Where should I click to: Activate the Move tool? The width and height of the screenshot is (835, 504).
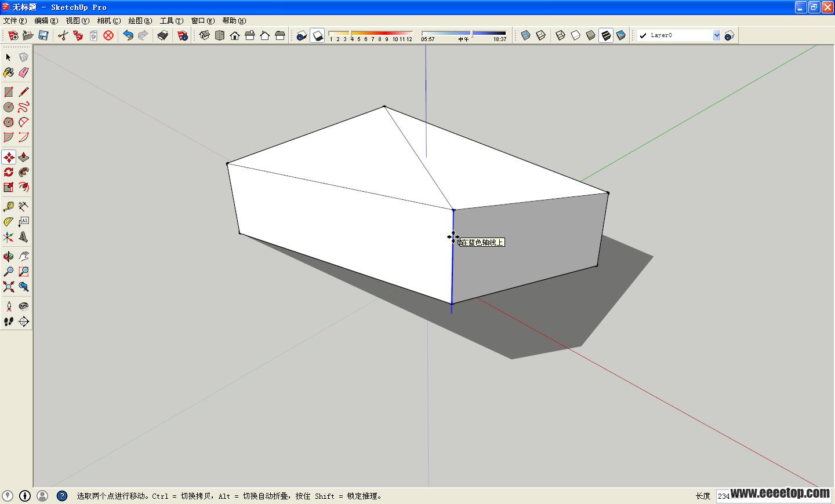click(x=9, y=157)
